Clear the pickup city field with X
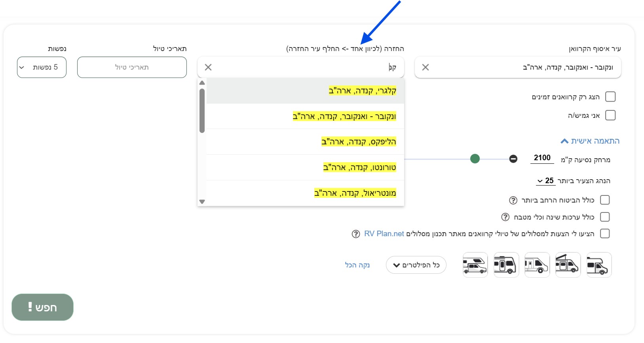 [x=426, y=67]
